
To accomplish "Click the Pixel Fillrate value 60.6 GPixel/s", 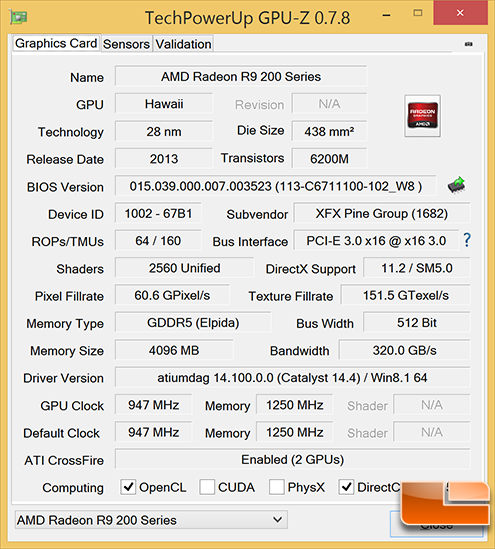I will pyautogui.click(x=172, y=295).
